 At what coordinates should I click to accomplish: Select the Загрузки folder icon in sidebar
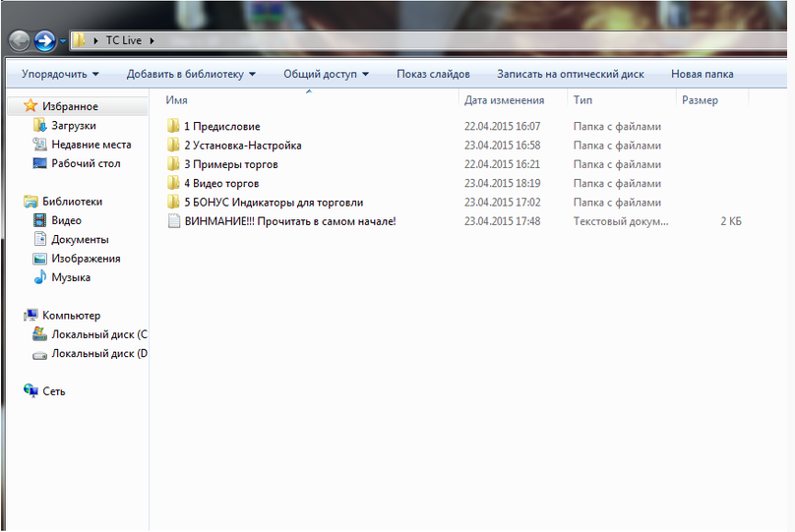(x=39, y=126)
